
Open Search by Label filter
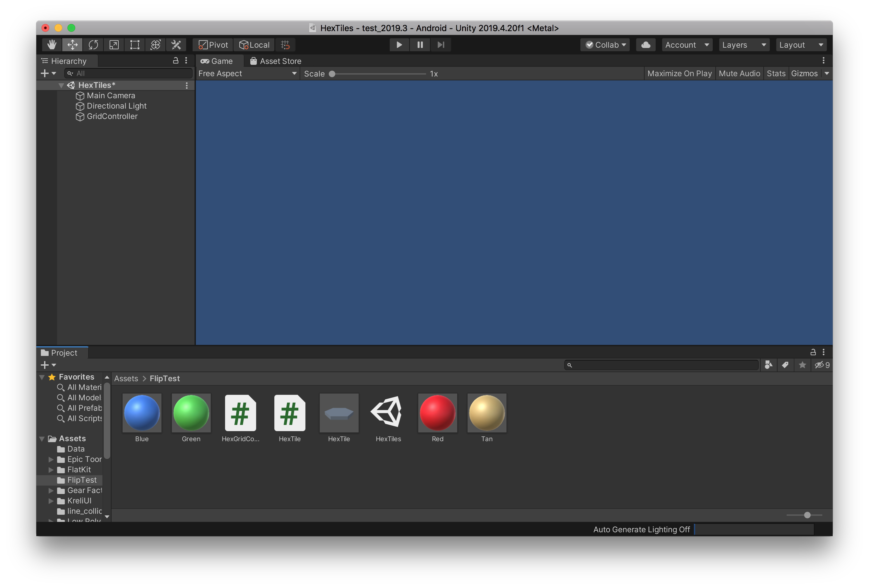point(785,365)
